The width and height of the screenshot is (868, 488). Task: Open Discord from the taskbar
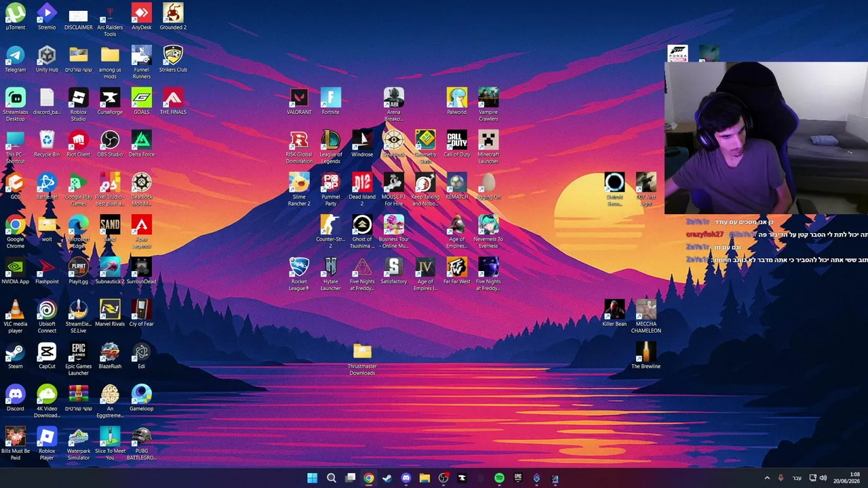406,479
